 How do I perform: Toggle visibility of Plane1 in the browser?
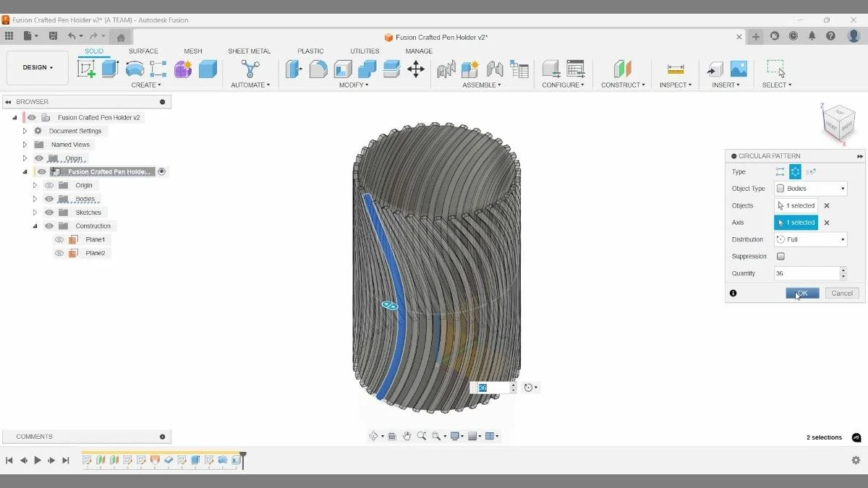click(x=59, y=239)
